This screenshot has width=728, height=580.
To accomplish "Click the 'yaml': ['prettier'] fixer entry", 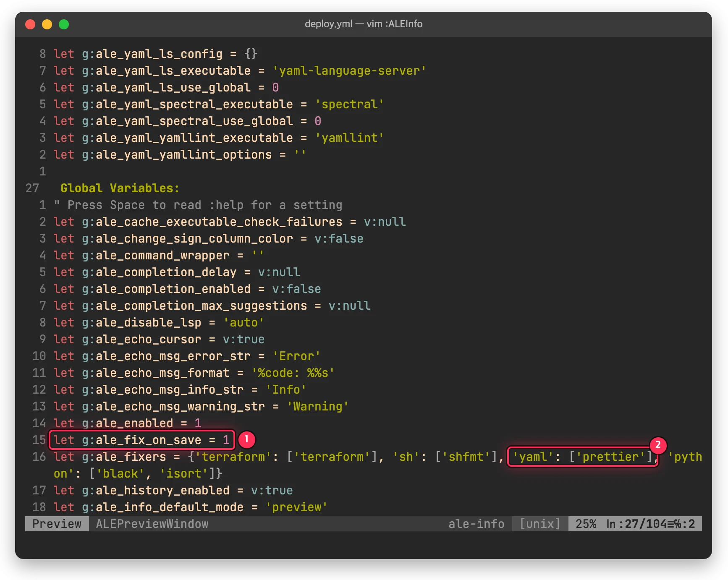I will [x=582, y=457].
